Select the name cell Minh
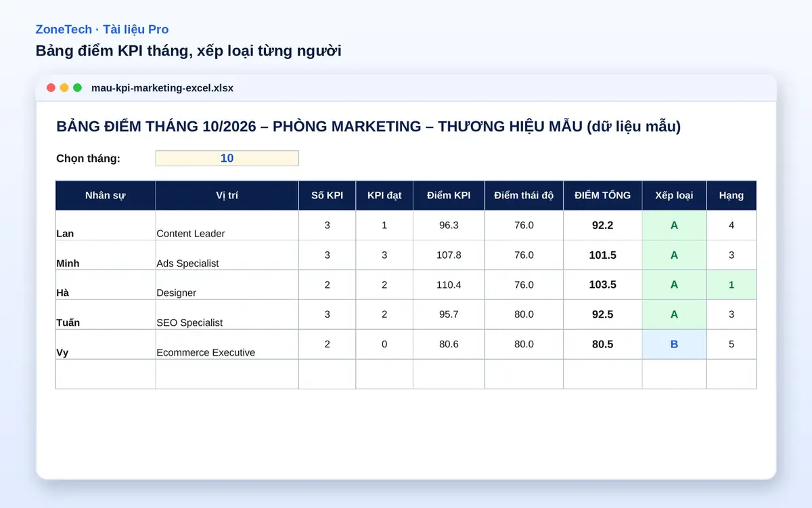812x508 pixels. point(106,255)
